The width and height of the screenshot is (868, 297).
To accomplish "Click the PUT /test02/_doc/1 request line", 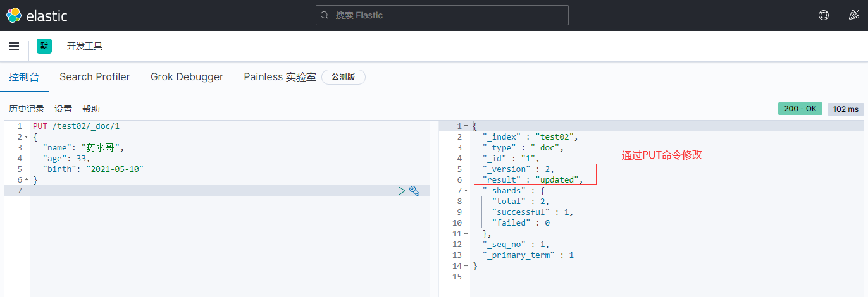I will click(76, 126).
